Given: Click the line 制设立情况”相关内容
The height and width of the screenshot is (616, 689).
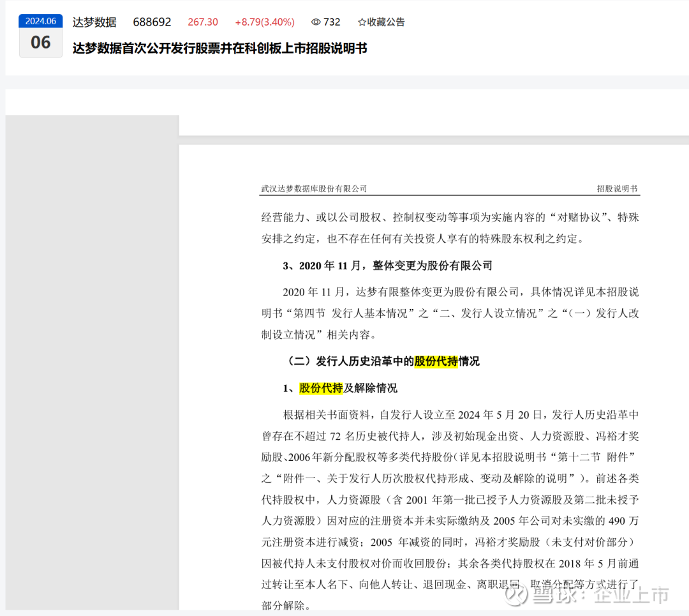Looking at the screenshot, I should 320,335.
